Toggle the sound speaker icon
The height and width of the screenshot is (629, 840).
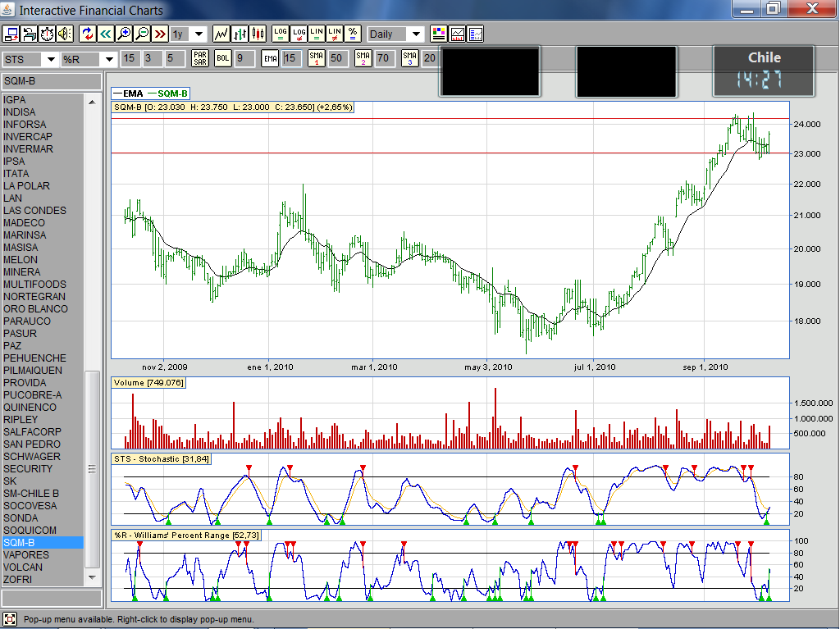(65, 34)
